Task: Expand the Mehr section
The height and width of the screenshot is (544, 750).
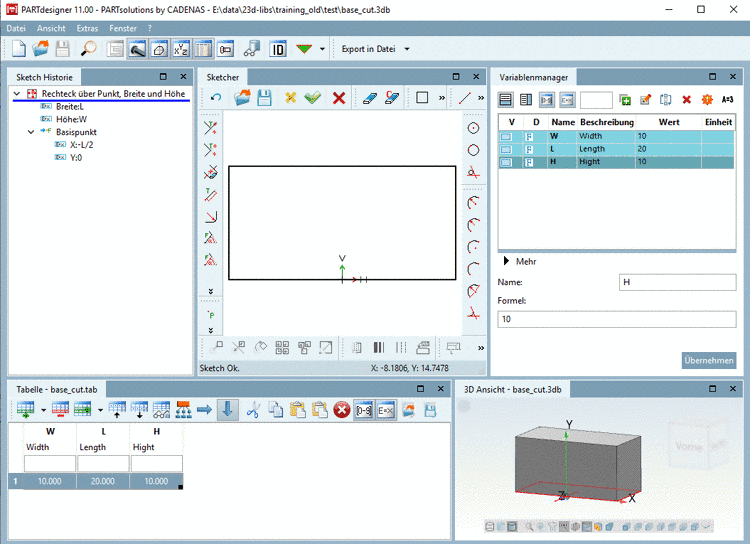Action: tap(506, 261)
